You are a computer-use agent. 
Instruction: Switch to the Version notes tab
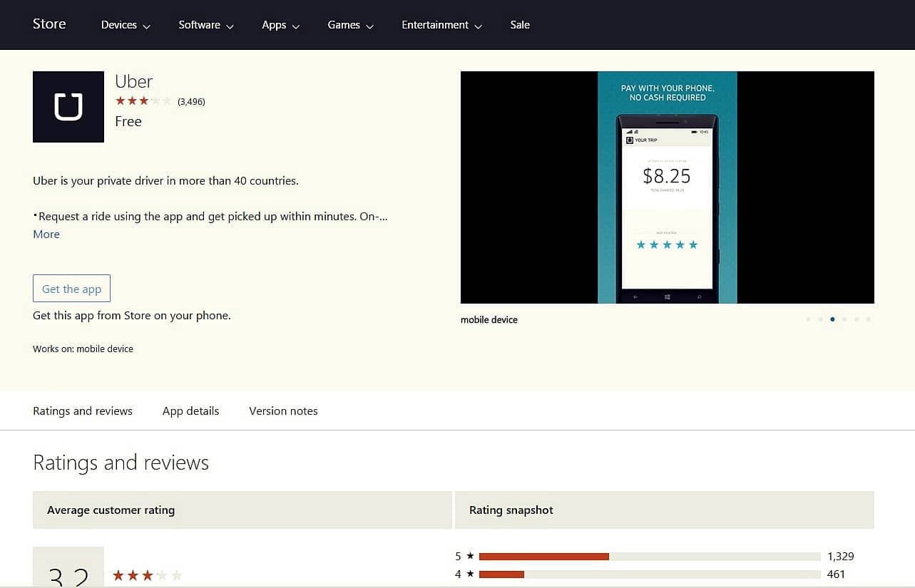point(283,411)
